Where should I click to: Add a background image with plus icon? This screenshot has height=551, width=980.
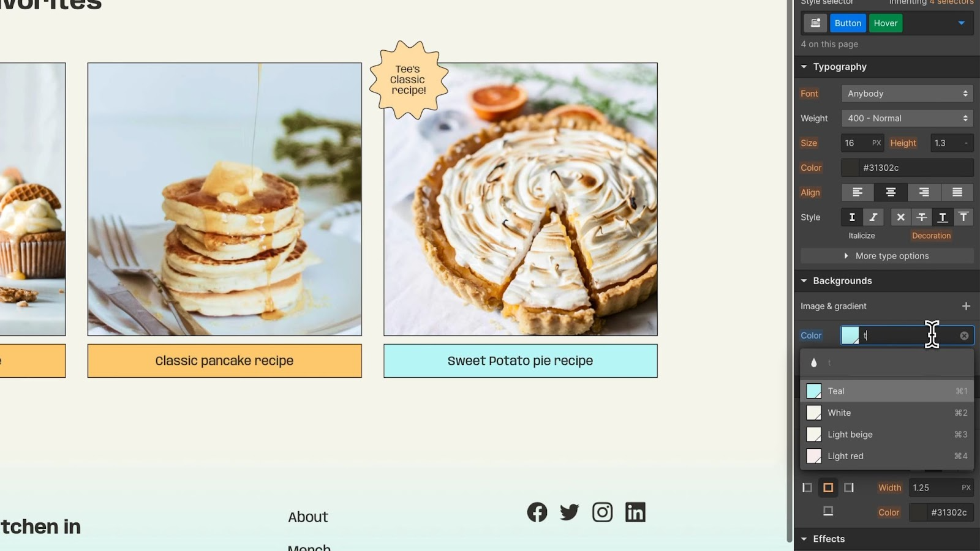[x=966, y=306]
